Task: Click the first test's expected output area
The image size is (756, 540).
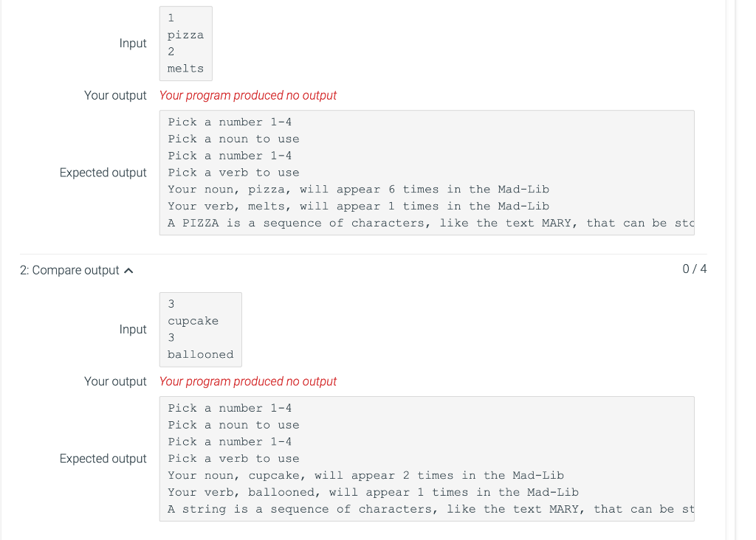Action: 426,172
